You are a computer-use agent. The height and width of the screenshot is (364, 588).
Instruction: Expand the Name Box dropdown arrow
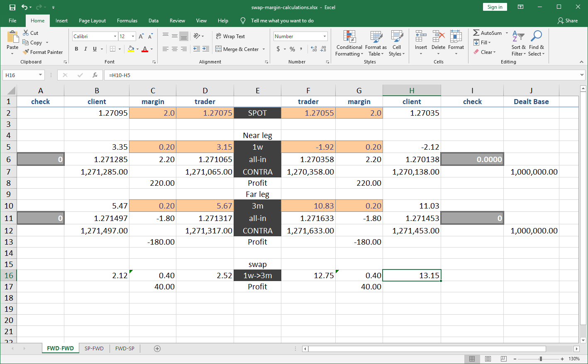(40, 75)
